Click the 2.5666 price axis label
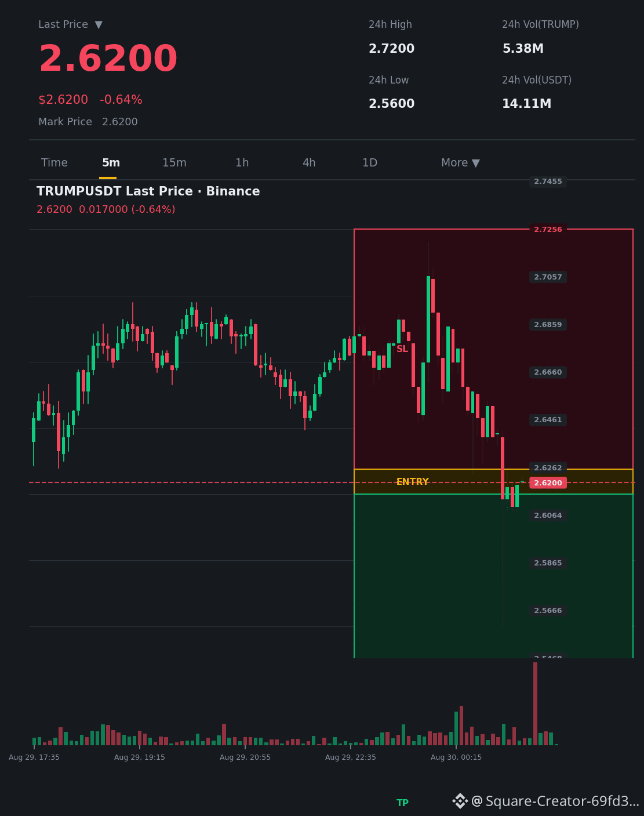Viewport: 644px width, 816px height. point(548,611)
